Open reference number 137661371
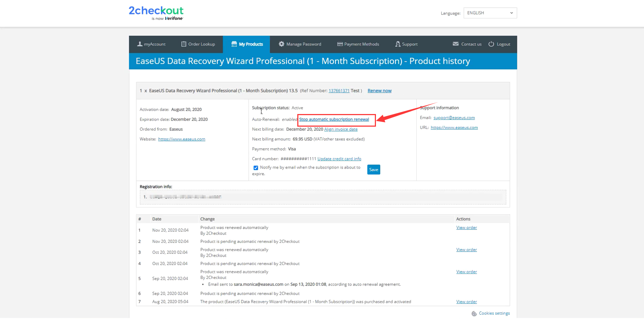The height and width of the screenshot is (319, 644). [339, 91]
